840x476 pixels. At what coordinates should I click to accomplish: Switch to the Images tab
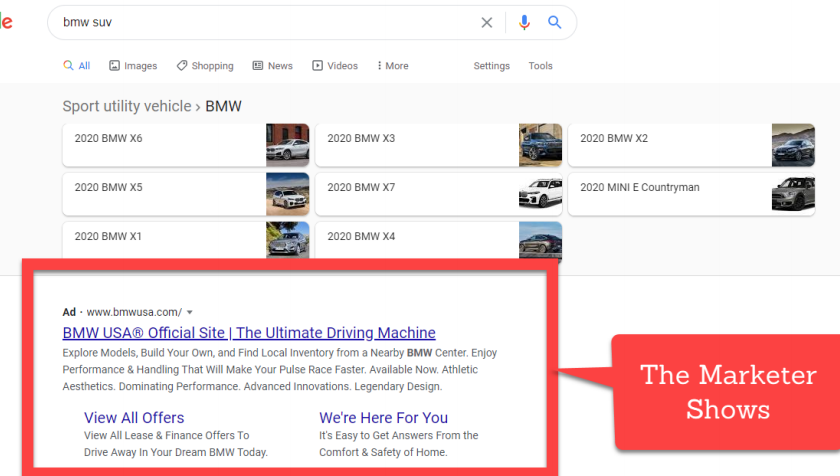[x=133, y=66]
